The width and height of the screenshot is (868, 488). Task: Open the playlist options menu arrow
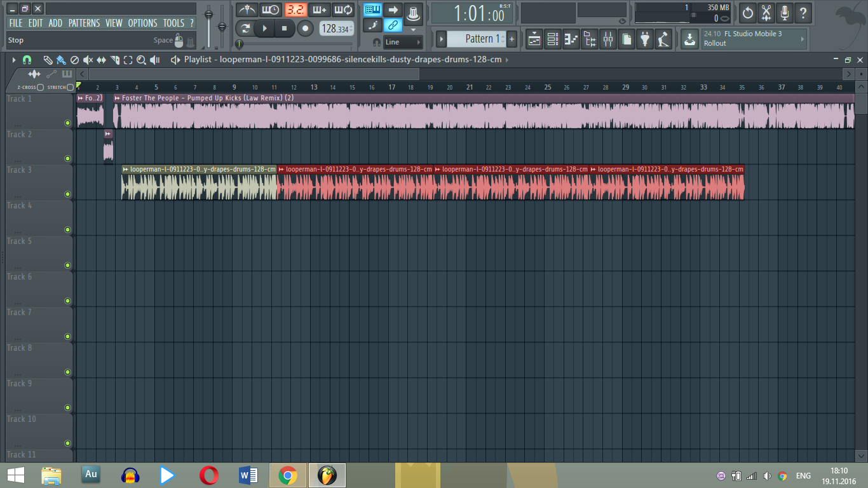[x=13, y=60]
